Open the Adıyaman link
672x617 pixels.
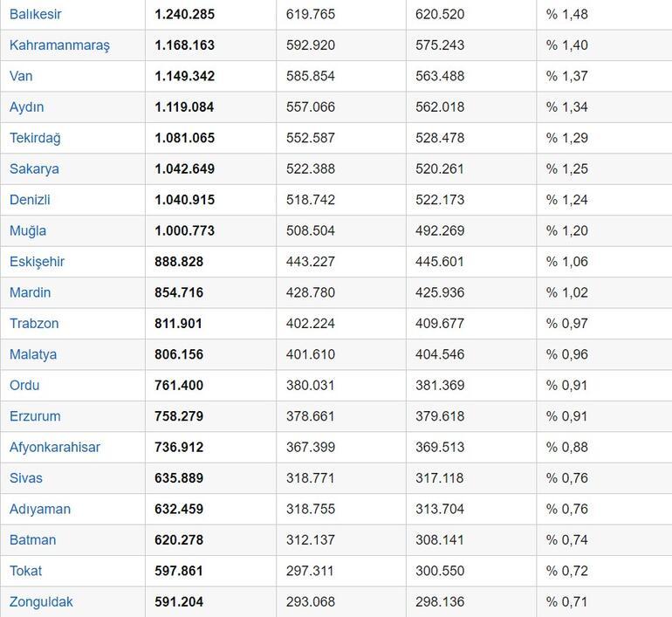click(x=40, y=509)
